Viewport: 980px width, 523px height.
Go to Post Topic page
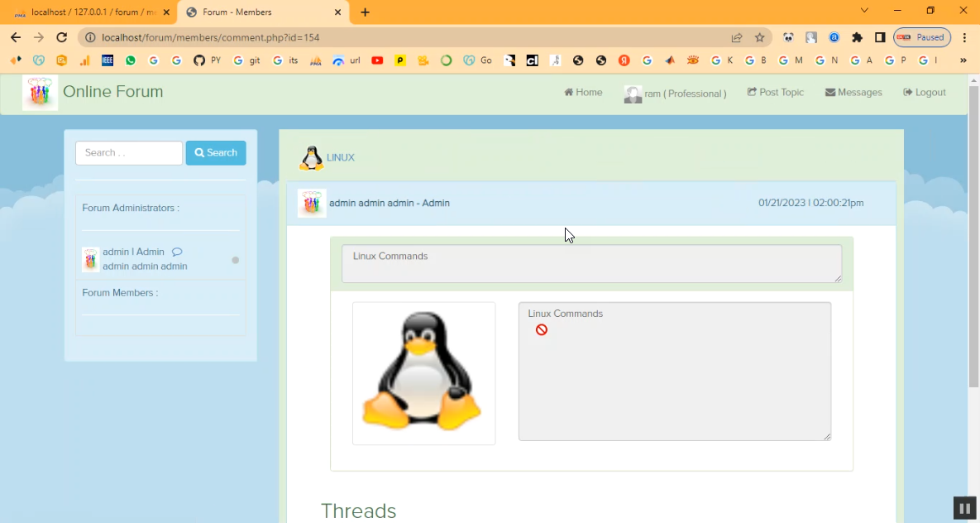pyautogui.click(x=776, y=93)
